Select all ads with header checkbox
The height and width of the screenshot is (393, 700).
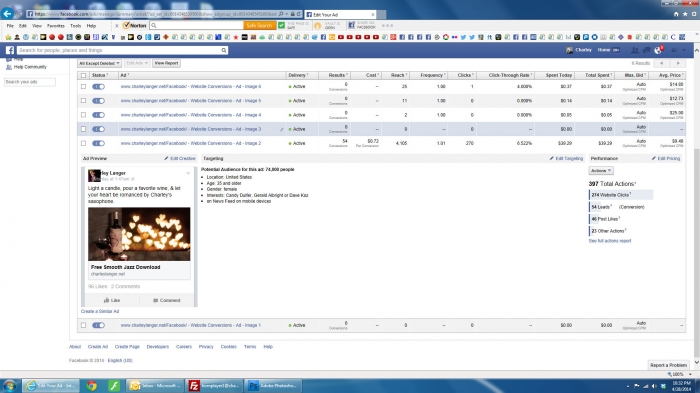(83, 75)
